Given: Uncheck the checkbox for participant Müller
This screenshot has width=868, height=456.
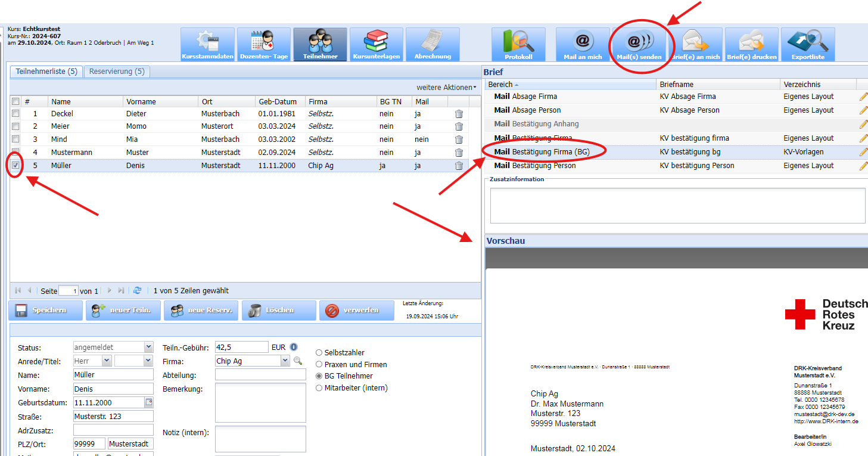Looking at the screenshot, I should coord(16,165).
